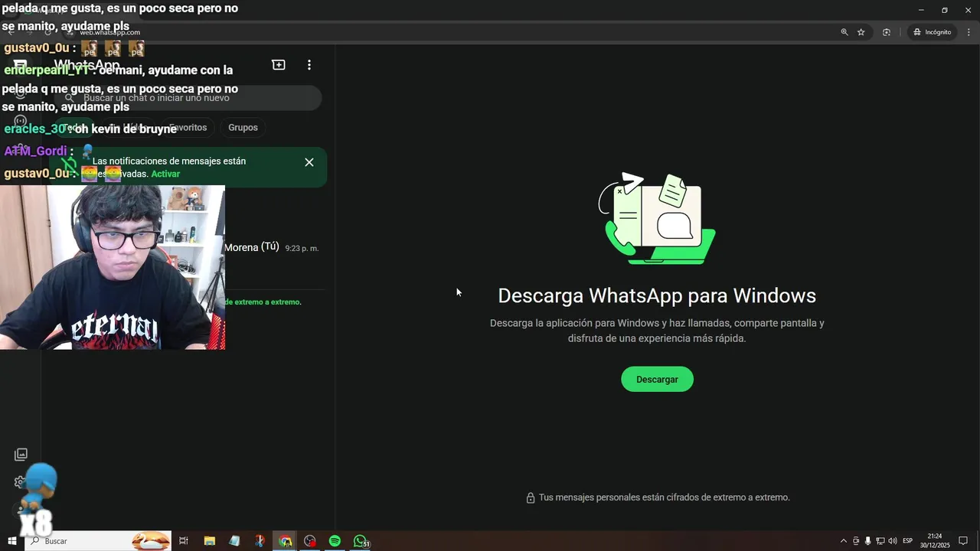Viewport: 980px width, 551px height.
Task: Open the Chrome three-dot menu
Action: click(969, 32)
